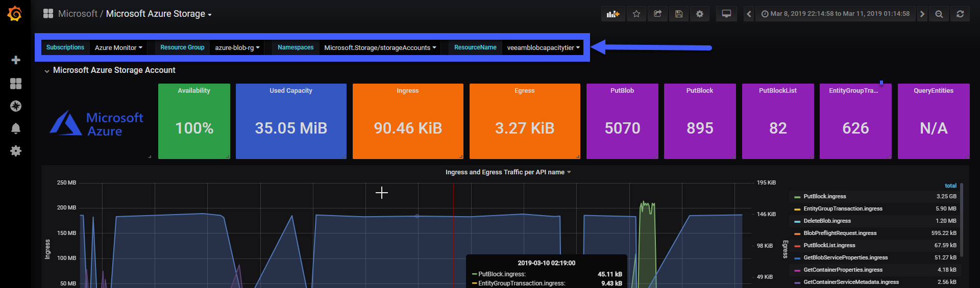Toggle PutBlock.ingress series in legend
This screenshot has width=980, height=288.
825,196
